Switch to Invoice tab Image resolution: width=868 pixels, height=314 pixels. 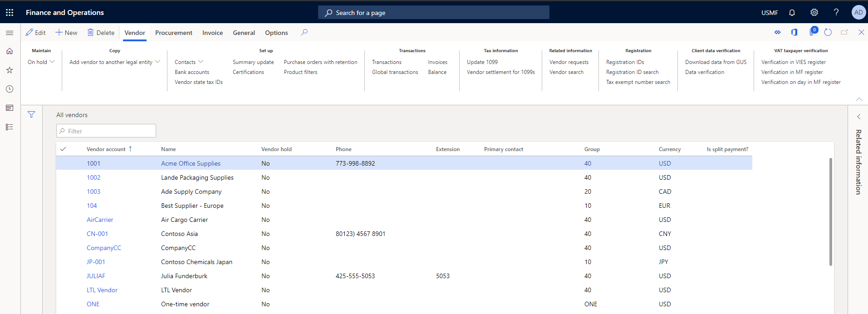[x=212, y=33]
